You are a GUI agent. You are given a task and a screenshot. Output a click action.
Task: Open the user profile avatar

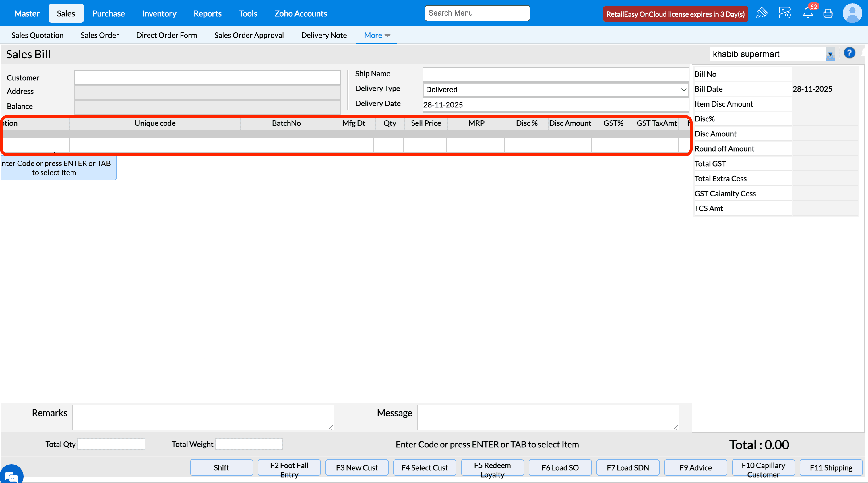(x=852, y=13)
